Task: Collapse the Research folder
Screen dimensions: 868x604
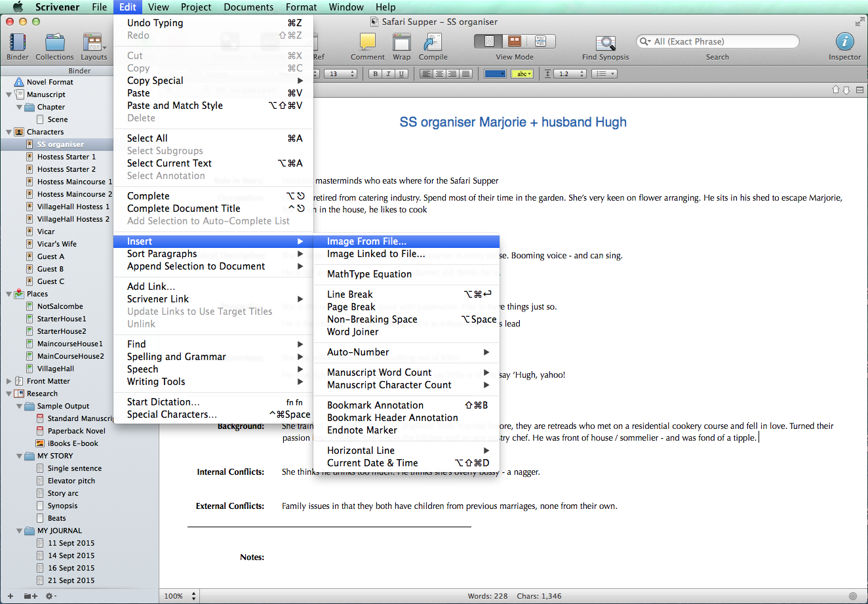Action: (x=9, y=393)
